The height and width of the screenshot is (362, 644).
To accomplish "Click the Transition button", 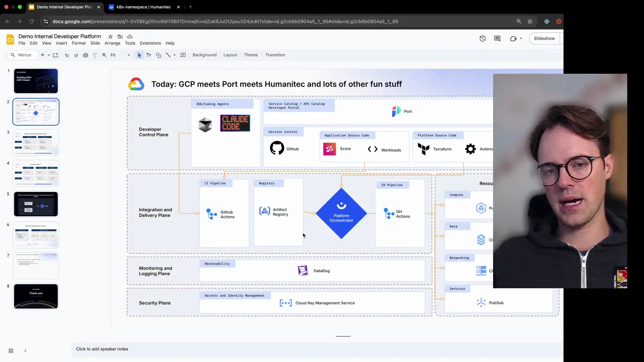I will [x=275, y=55].
